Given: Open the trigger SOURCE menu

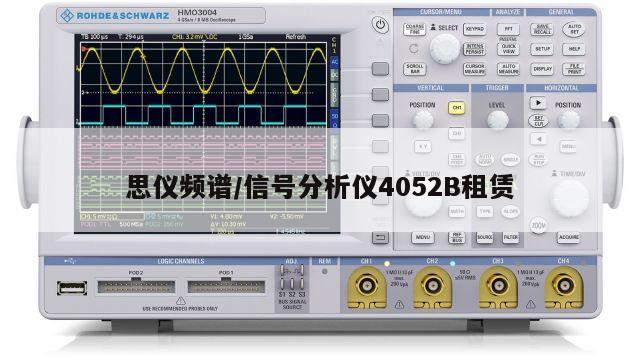Looking at the screenshot, I should (x=484, y=238).
